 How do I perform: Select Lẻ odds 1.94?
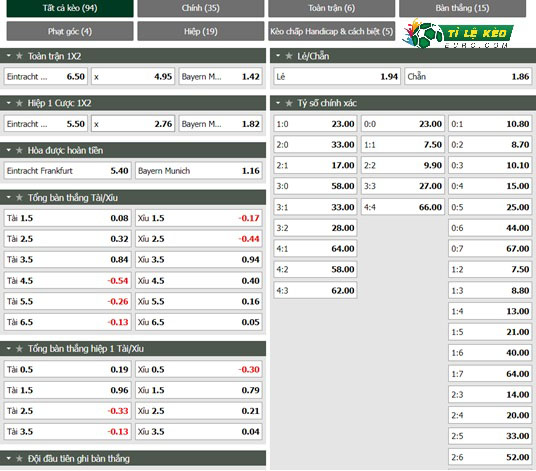(x=337, y=77)
